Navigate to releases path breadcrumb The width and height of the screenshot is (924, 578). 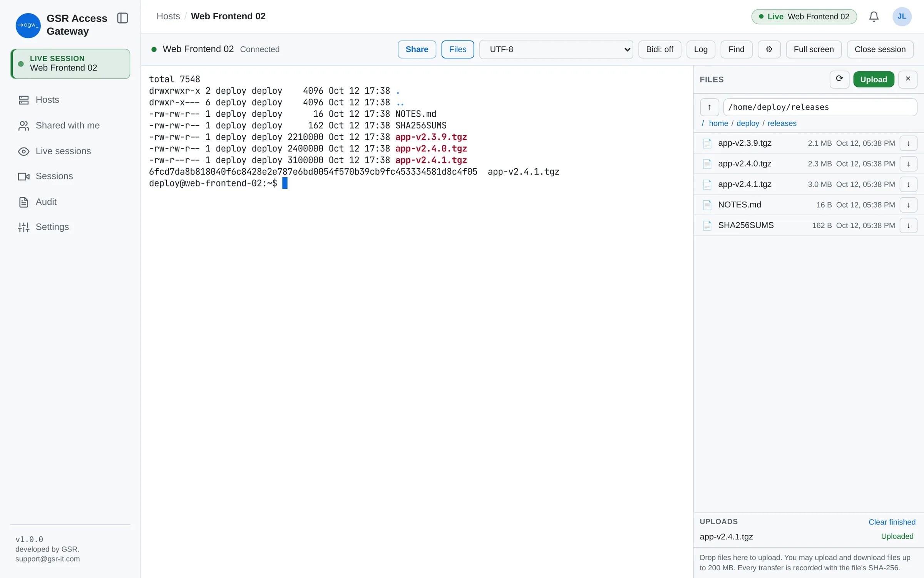[x=782, y=123]
